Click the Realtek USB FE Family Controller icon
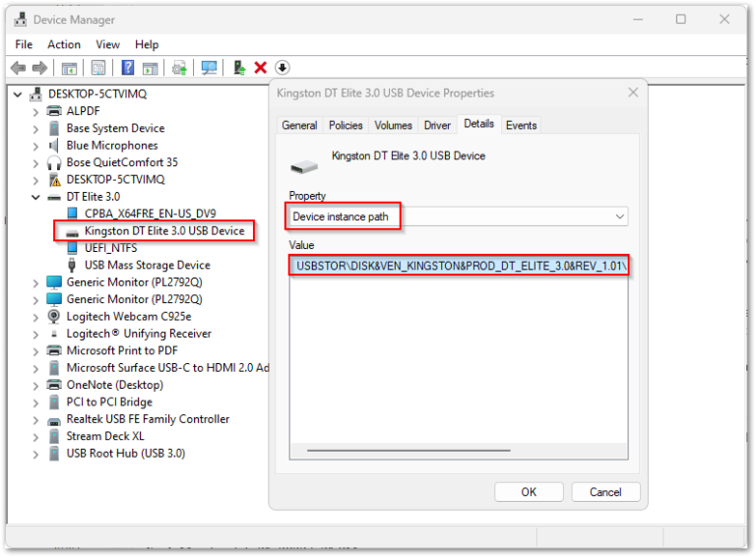 click(x=54, y=421)
